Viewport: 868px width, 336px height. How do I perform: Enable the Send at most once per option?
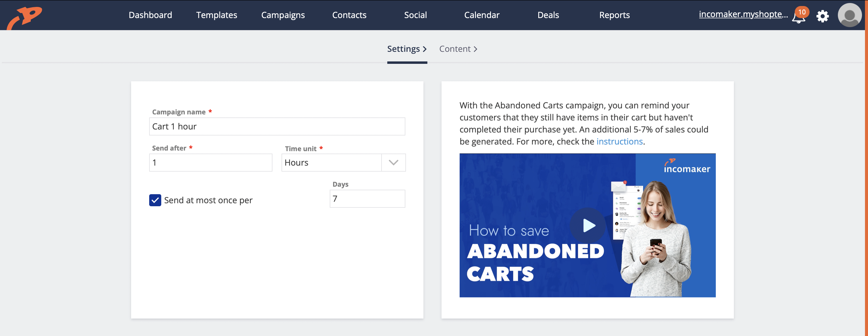click(x=155, y=200)
